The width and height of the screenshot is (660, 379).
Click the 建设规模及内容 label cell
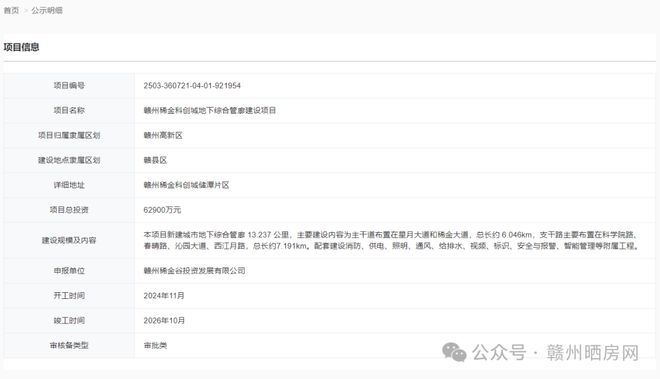[x=69, y=240]
